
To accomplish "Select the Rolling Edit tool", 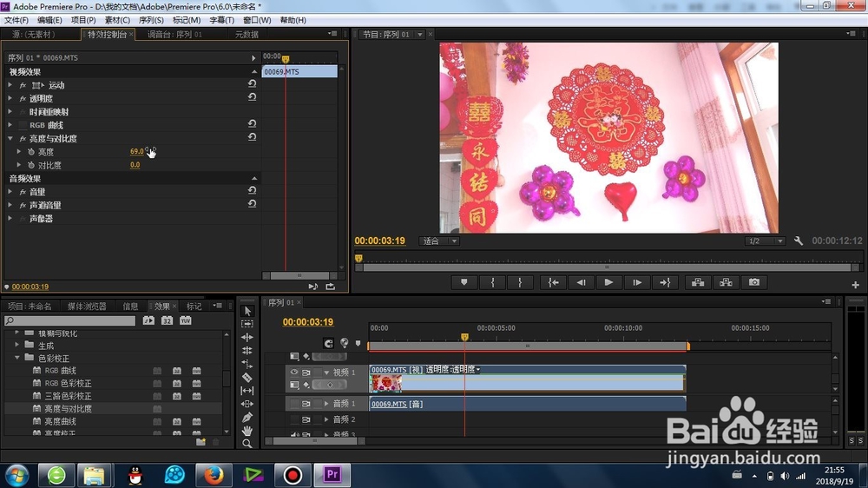I will coord(247,351).
